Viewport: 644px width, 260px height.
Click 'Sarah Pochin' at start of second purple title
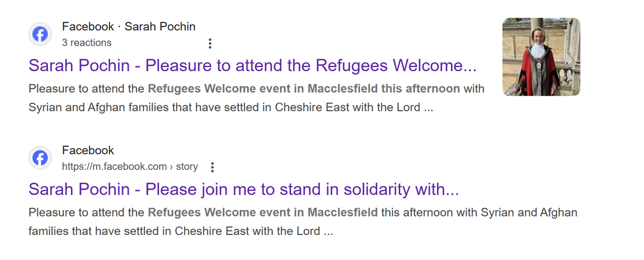point(80,190)
